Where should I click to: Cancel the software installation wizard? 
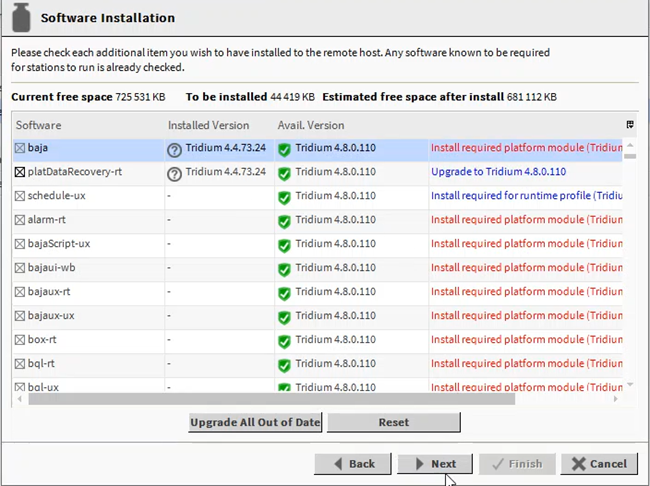click(599, 464)
